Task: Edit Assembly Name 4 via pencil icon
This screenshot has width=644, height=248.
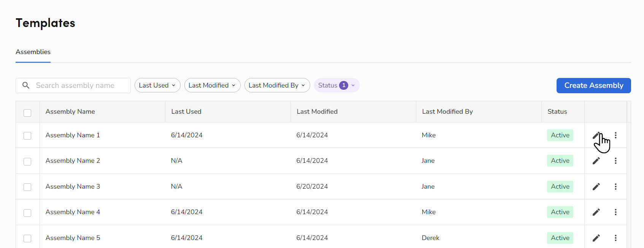Action: [596, 212]
